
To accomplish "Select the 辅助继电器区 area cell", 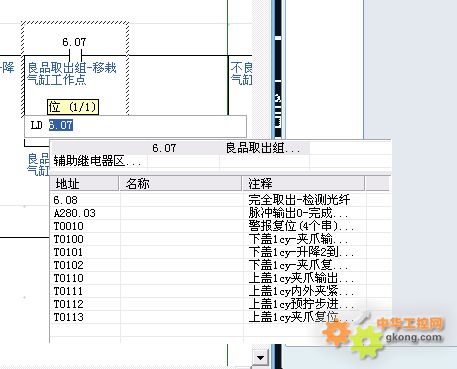I will pos(99,161).
